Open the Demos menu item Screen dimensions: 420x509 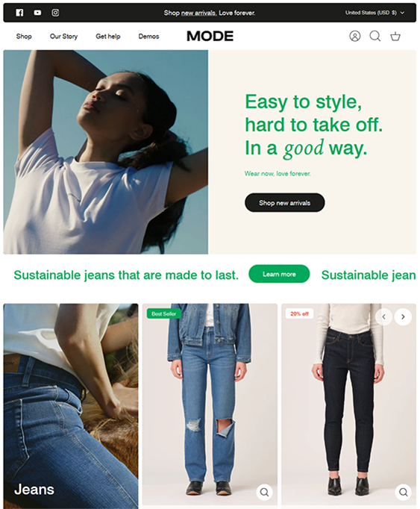point(148,37)
